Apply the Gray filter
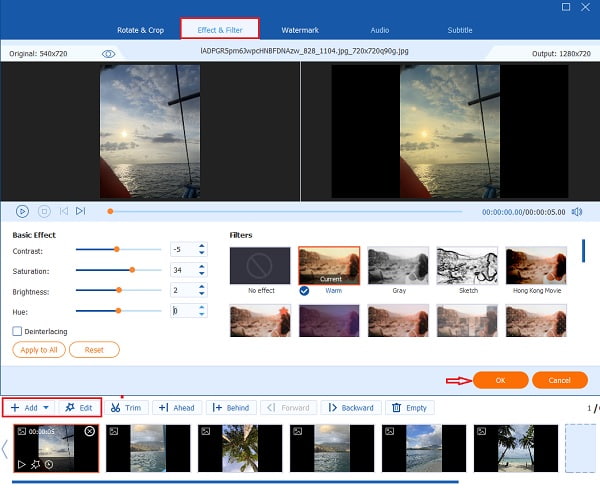600x488 pixels. pos(398,266)
